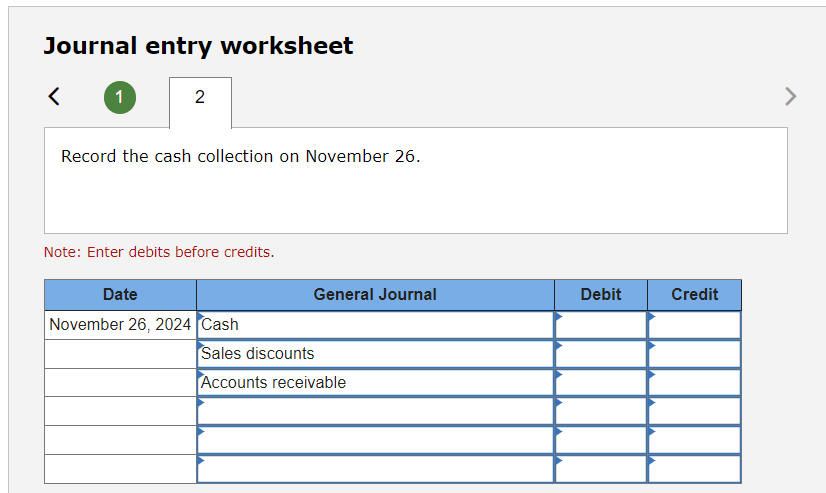826x493 pixels.
Task: Click Credit field in last empty row
Action: pyautogui.click(x=694, y=469)
